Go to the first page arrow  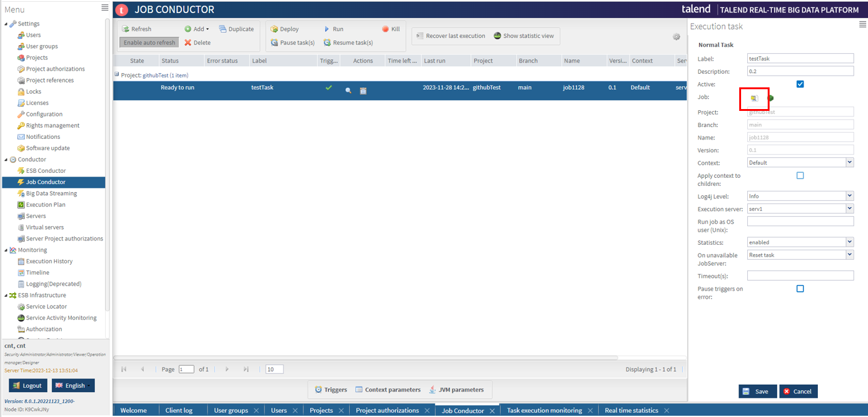(x=124, y=369)
